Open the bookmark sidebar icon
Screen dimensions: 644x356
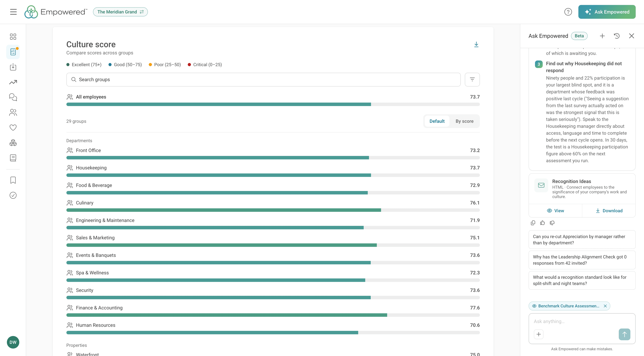(x=13, y=180)
